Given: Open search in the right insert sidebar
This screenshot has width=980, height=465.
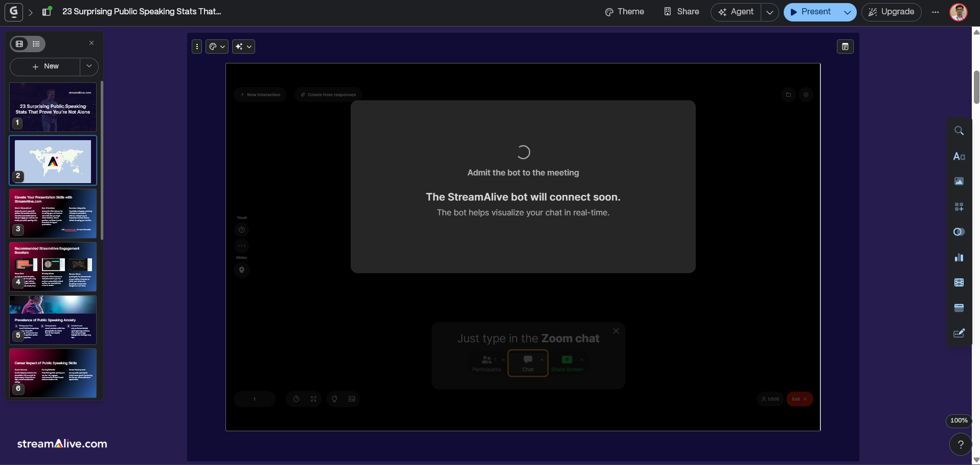Looking at the screenshot, I should pyautogui.click(x=959, y=131).
